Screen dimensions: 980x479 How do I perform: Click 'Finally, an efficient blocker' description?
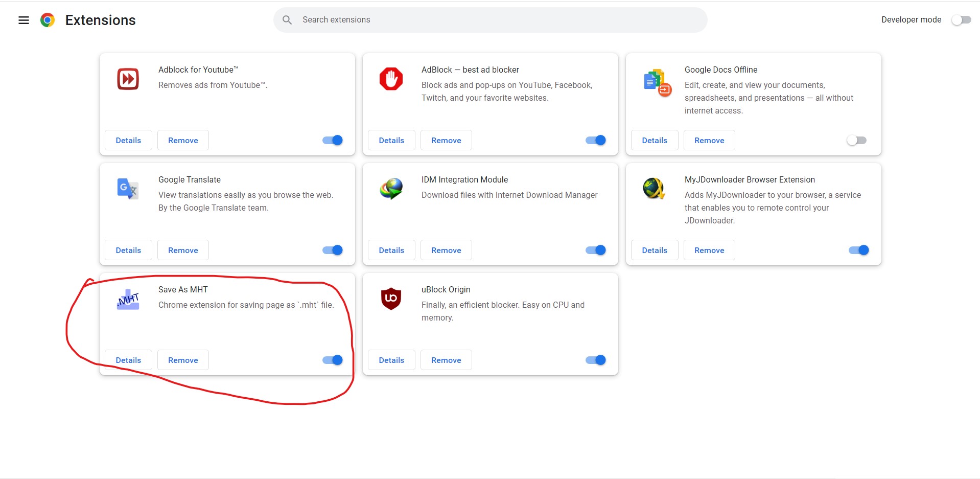click(x=503, y=311)
